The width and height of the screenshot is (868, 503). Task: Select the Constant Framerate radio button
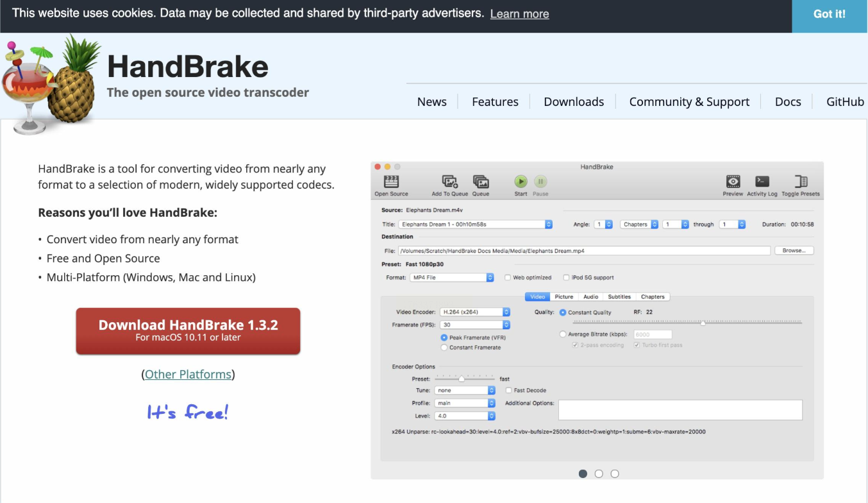click(x=444, y=348)
